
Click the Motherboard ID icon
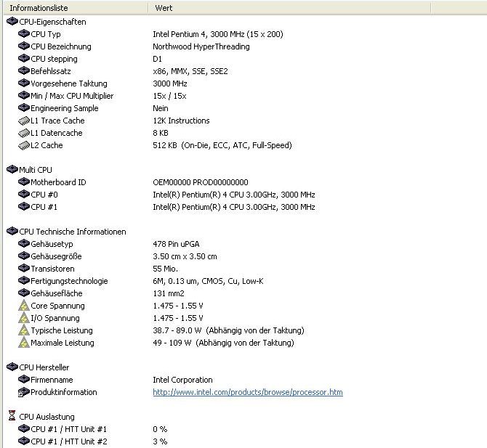pos(23,182)
